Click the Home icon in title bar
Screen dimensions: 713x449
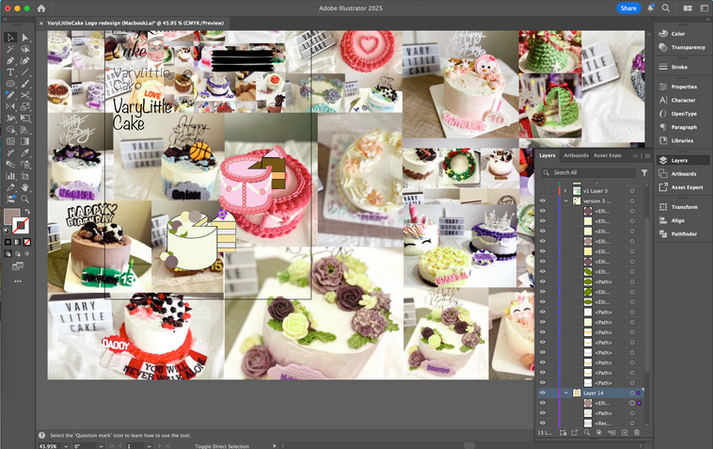[41, 8]
